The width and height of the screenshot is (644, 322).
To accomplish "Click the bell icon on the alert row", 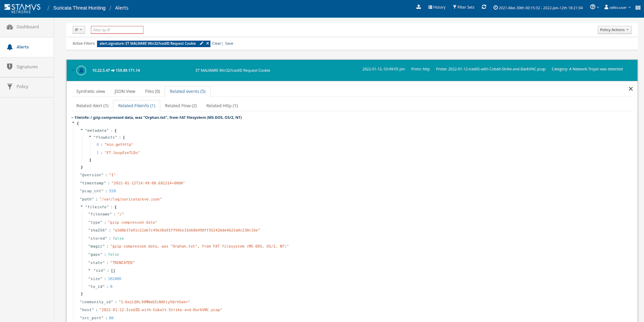I will (x=81, y=70).
